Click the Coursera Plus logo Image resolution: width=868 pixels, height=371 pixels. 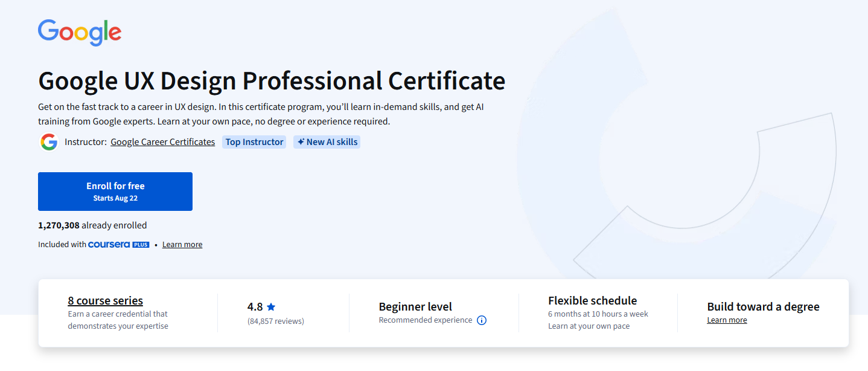pyautogui.click(x=118, y=245)
